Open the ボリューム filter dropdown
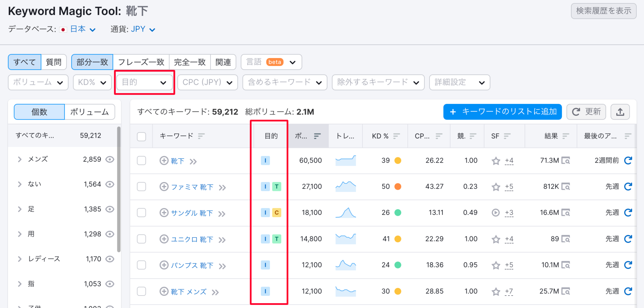644x308 pixels. point(38,82)
